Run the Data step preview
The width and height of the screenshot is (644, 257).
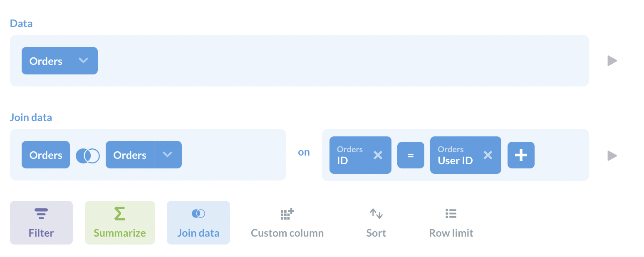(612, 61)
